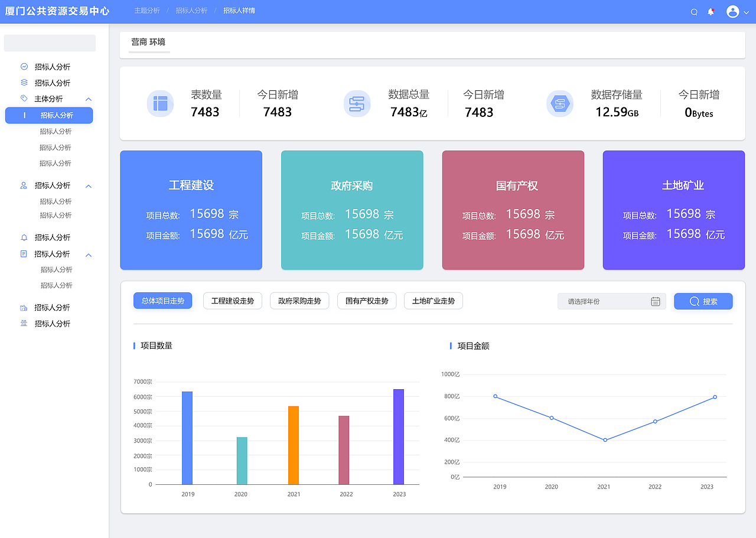Open notifications bell in the top header
This screenshot has width=756, height=538.
pyautogui.click(x=711, y=12)
